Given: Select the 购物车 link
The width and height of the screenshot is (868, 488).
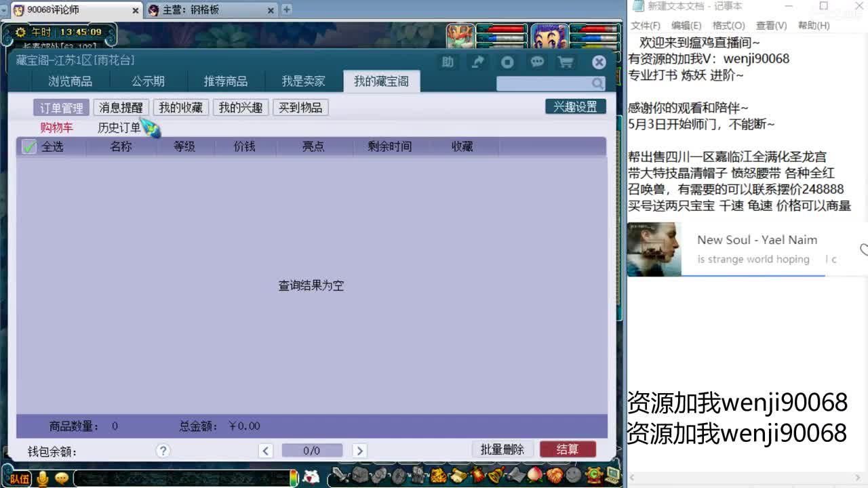Looking at the screenshot, I should coord(56,127).
